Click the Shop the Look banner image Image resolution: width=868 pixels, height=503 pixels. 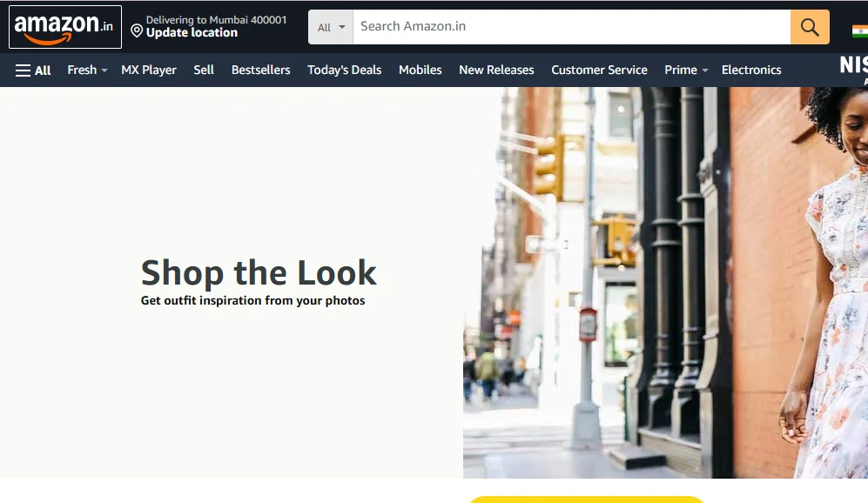[435, 283]
